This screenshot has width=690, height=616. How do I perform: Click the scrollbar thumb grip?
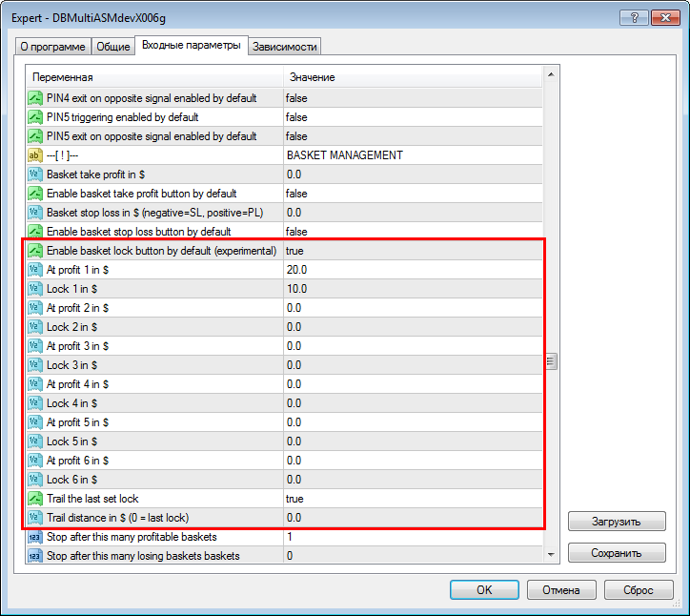click(x=551, y=361)
